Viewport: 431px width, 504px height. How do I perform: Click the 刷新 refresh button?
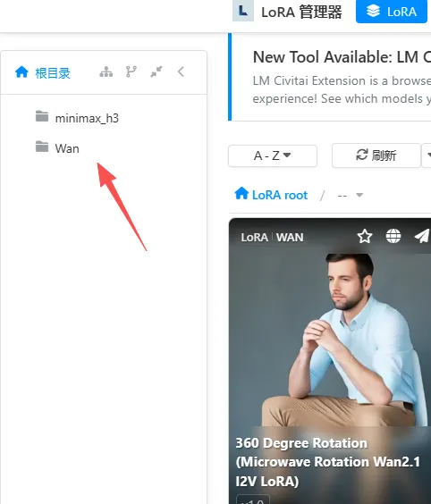(376, 155)
